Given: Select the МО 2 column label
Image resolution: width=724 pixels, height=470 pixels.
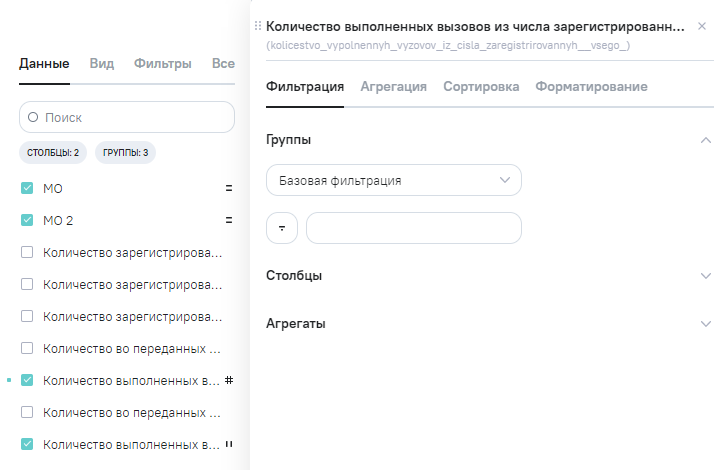Looking at the screenshot, I should (58, 220).
